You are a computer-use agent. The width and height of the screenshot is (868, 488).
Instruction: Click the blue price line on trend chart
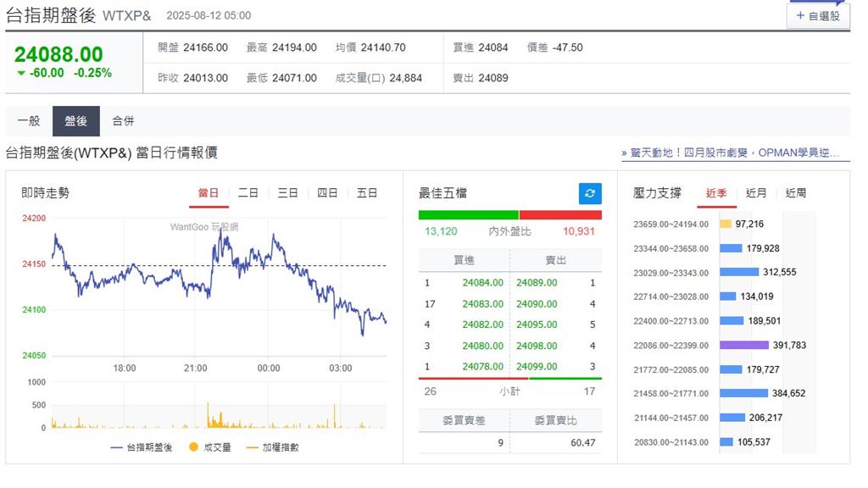pos(220,283)
